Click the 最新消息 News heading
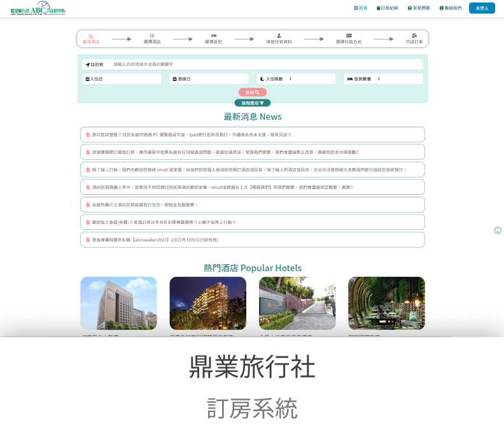 tap(253, 117)
